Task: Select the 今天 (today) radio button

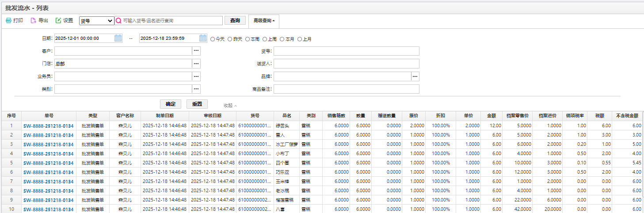Action: point(213,39)
